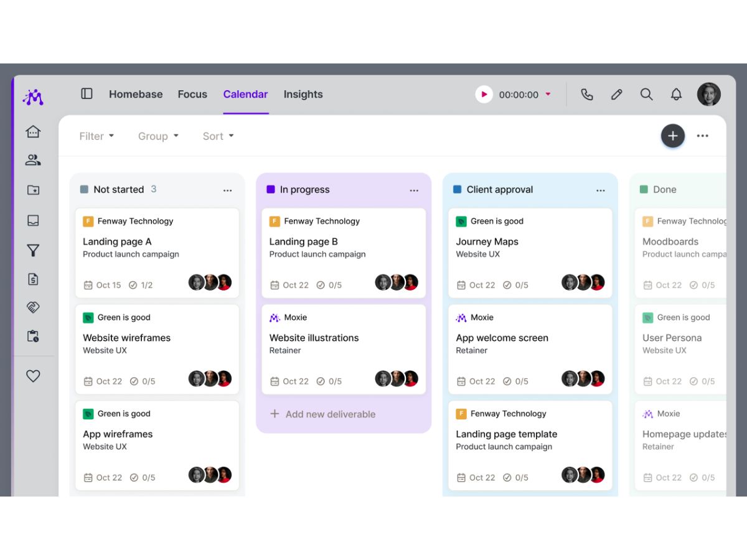Open search with magnifier icon

pos(646,94)
